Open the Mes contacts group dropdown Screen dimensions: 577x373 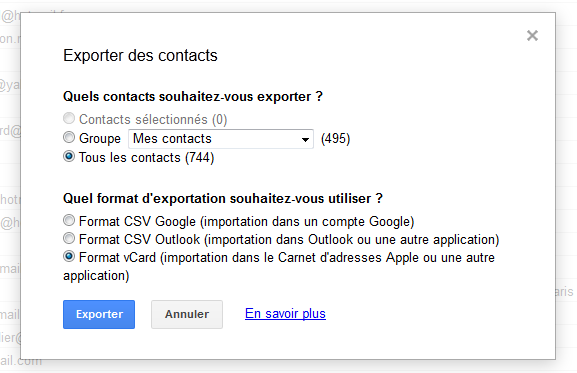point(221,139)
